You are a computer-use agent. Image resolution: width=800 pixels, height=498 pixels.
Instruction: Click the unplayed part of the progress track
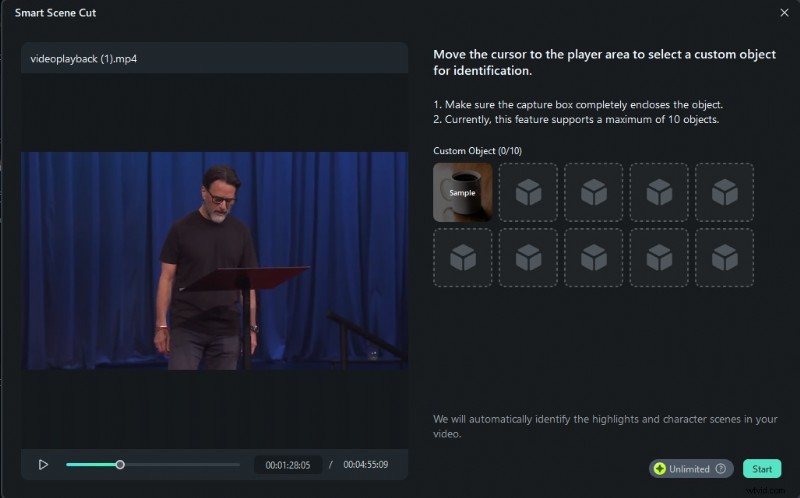click(x=185, y=464)
